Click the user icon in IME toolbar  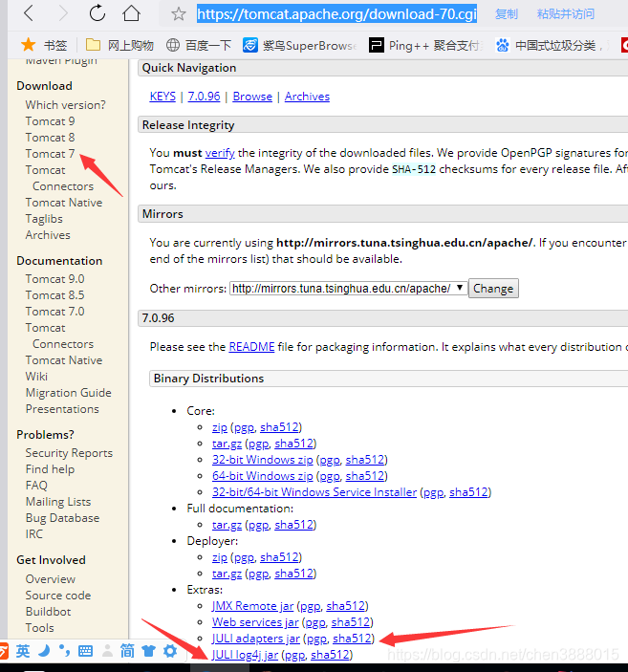pos(107,651)
